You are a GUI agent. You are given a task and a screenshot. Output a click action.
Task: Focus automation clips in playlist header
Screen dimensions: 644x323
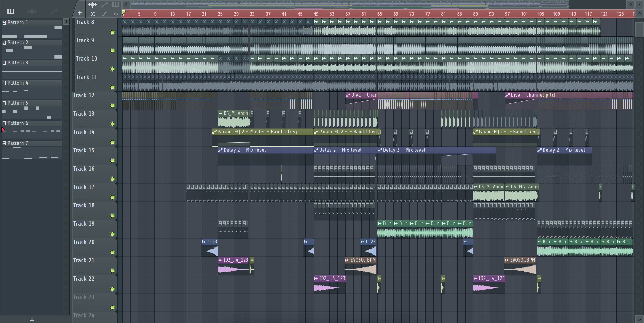point(104,4)
